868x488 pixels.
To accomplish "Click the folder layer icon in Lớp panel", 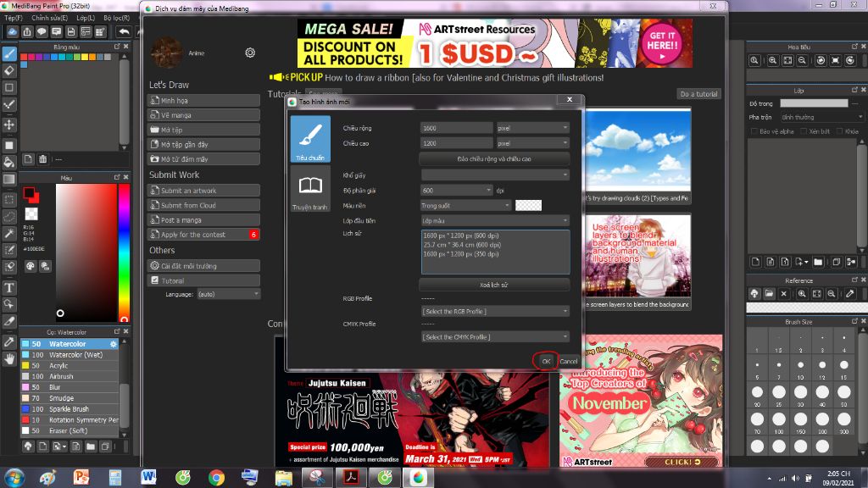I will pyautogui.click(x=818, y=262).
